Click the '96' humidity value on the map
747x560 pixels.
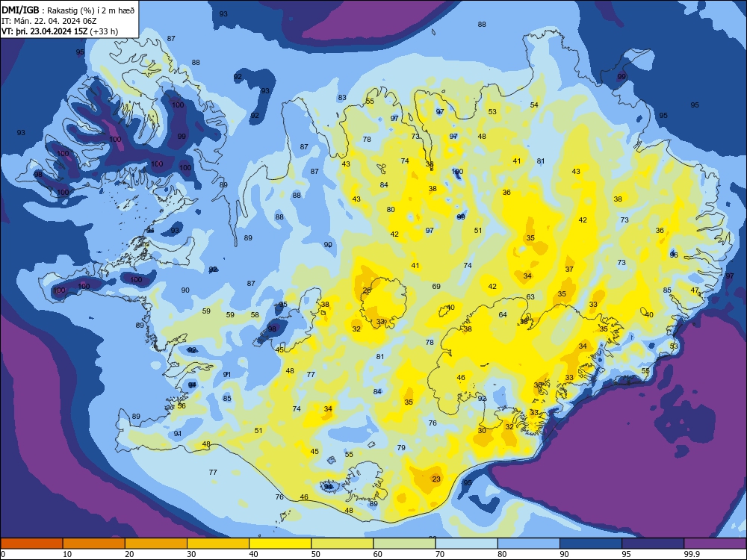[674, 255]
